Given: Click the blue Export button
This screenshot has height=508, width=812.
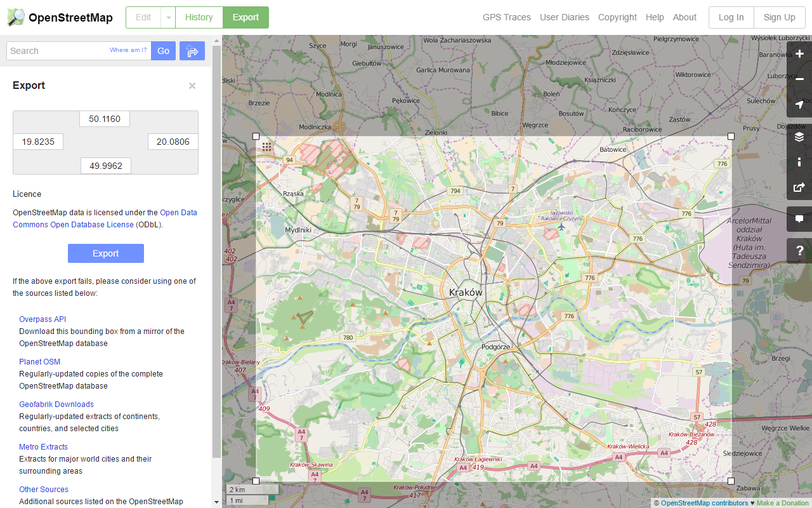Looking at the screenshot, I should point(106,253).
